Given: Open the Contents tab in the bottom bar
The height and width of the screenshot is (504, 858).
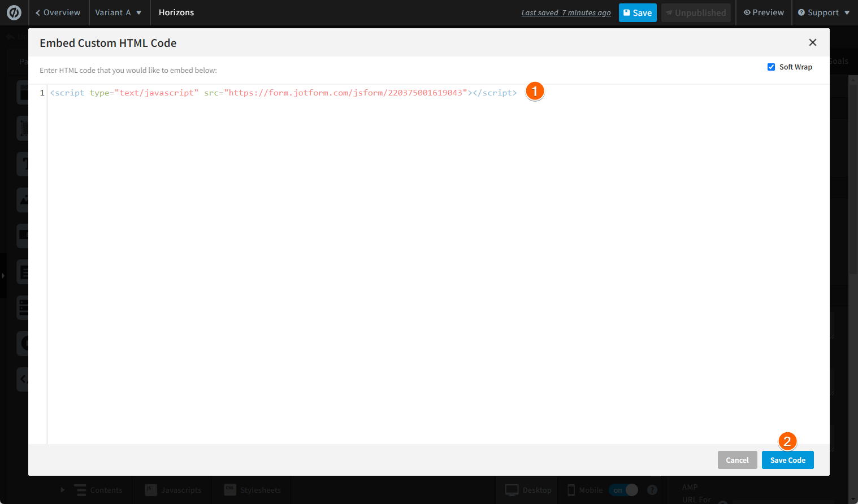Looking at the screenshot, I should pyautogui.click(x=99, y=490).
